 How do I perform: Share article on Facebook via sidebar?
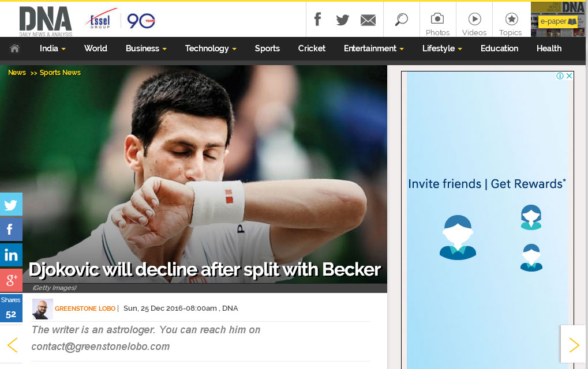pos(11,229)
